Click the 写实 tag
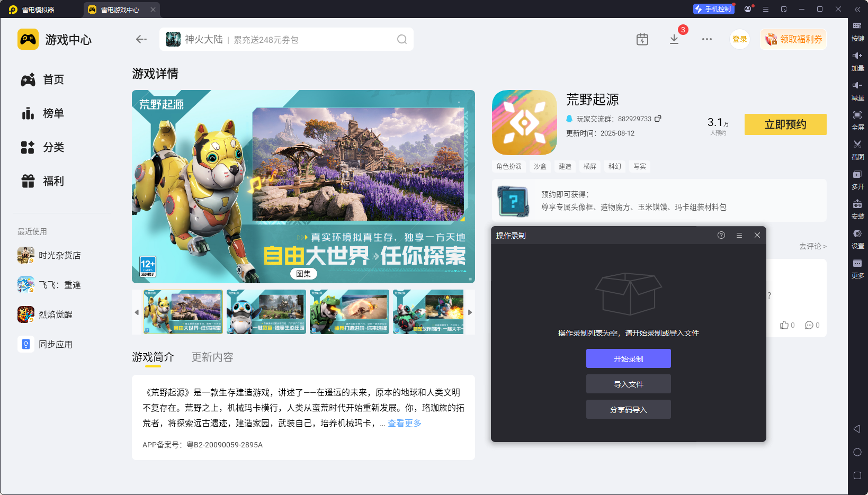 640,166
